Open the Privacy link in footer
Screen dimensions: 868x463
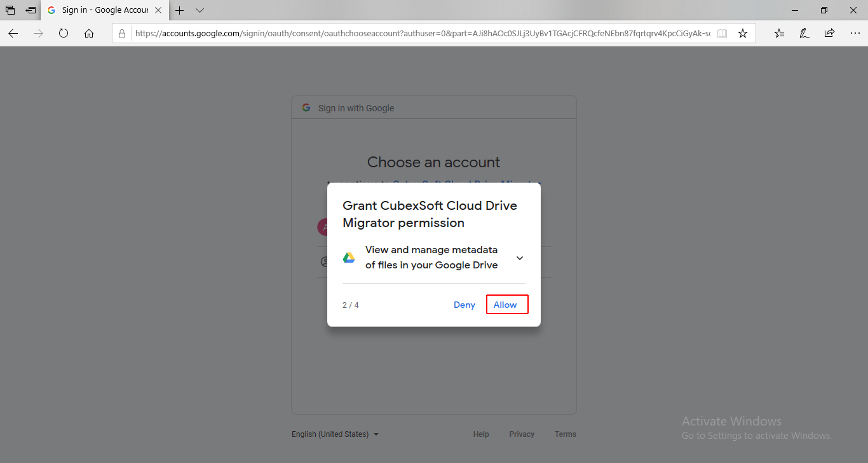(x=522, y=434)
